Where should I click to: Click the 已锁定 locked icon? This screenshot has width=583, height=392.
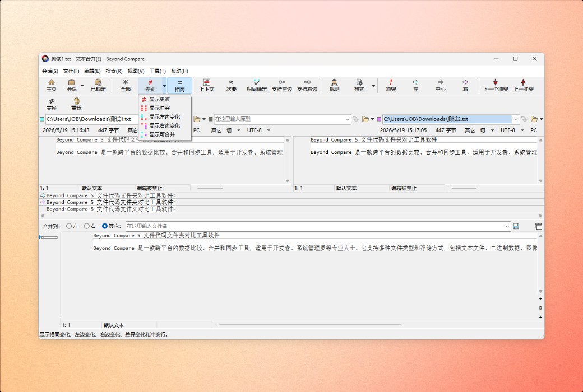pos(98,85)
